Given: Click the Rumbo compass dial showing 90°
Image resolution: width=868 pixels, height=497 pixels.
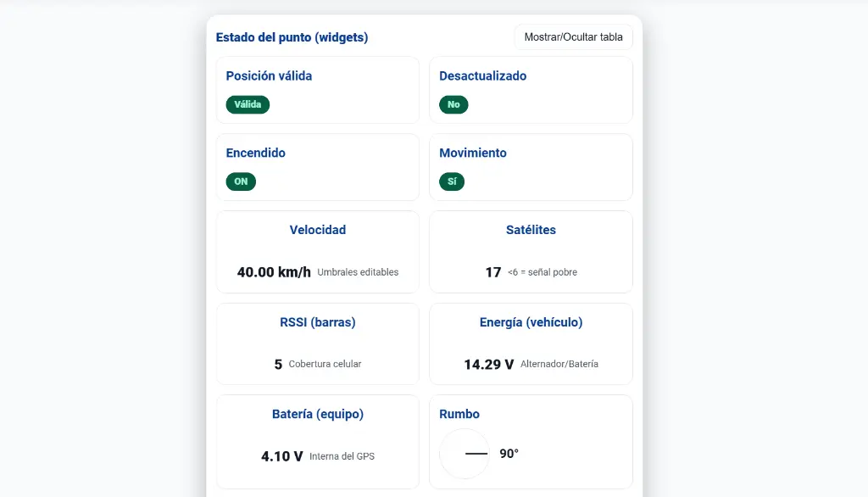Looking at the screenshot, I should pos(465,454).
